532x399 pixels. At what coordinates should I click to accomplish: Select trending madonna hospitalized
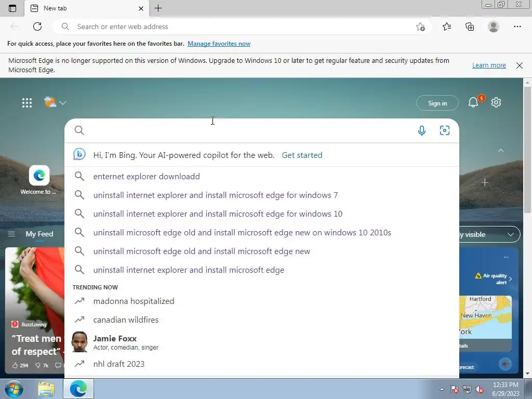262,301
